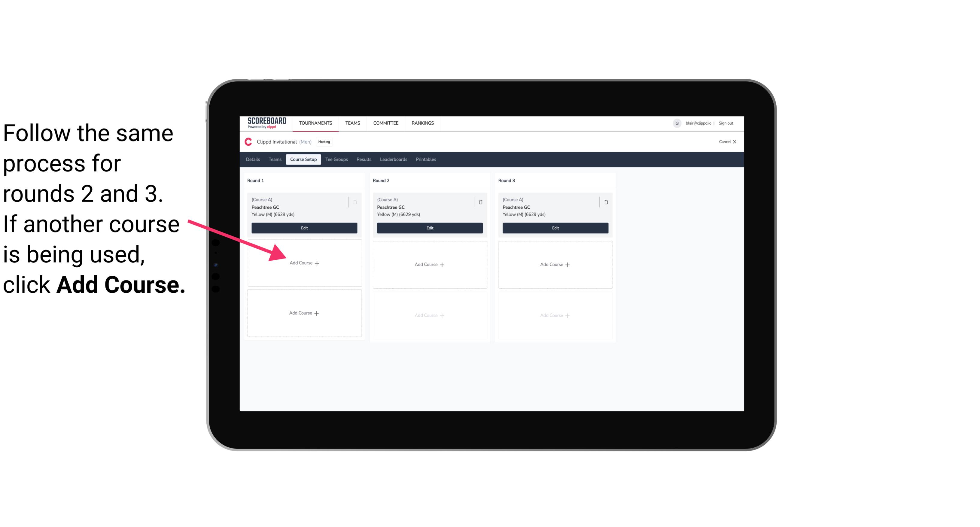Click the Course Setup tab
Image resolution: width=980 pixels, height=527 pixels.
pyautogui.click(x=303, y=159)
